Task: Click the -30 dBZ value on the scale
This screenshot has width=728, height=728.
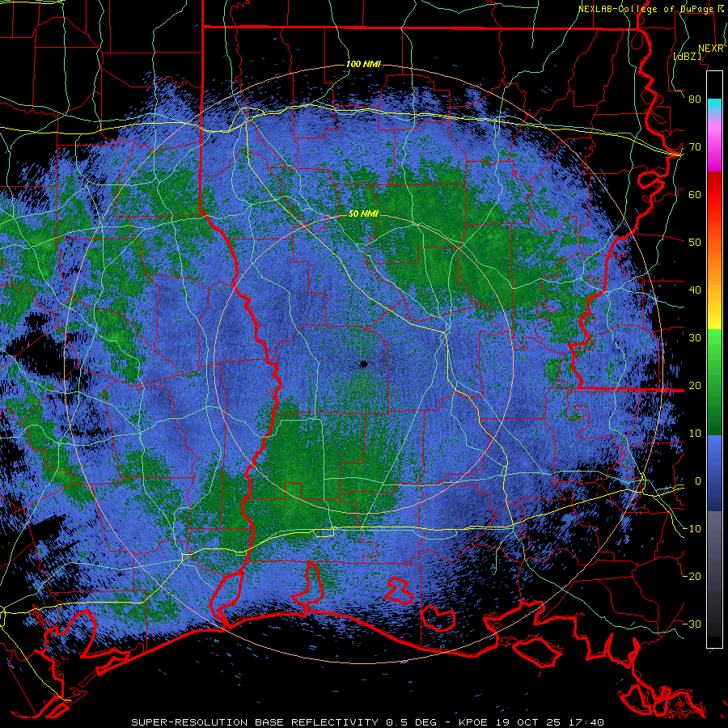Action: pyautogui.click(x=692, y=624)
